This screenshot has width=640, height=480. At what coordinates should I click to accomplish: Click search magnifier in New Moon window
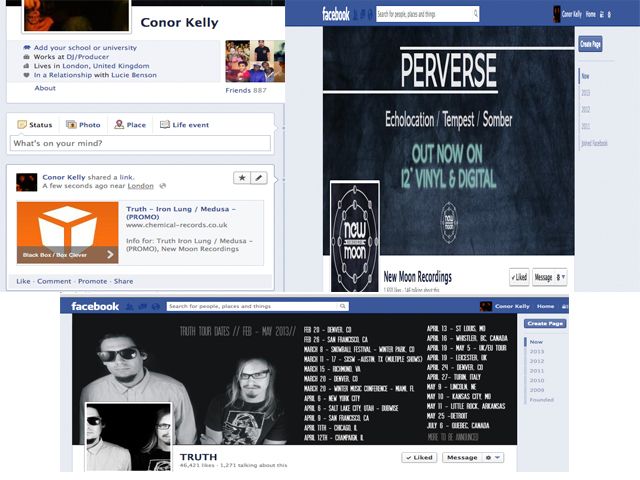pyautogui.click(x=476, y=14)
